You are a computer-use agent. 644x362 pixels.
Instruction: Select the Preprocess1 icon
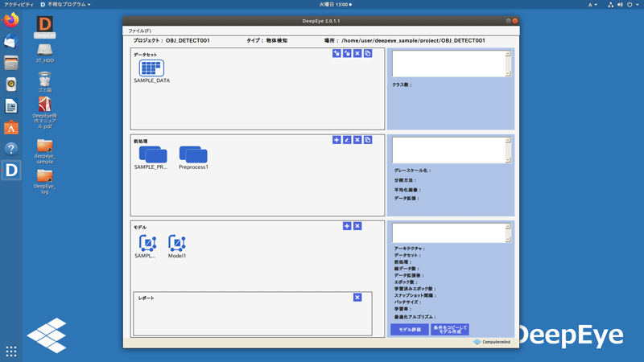pos(193,154)
